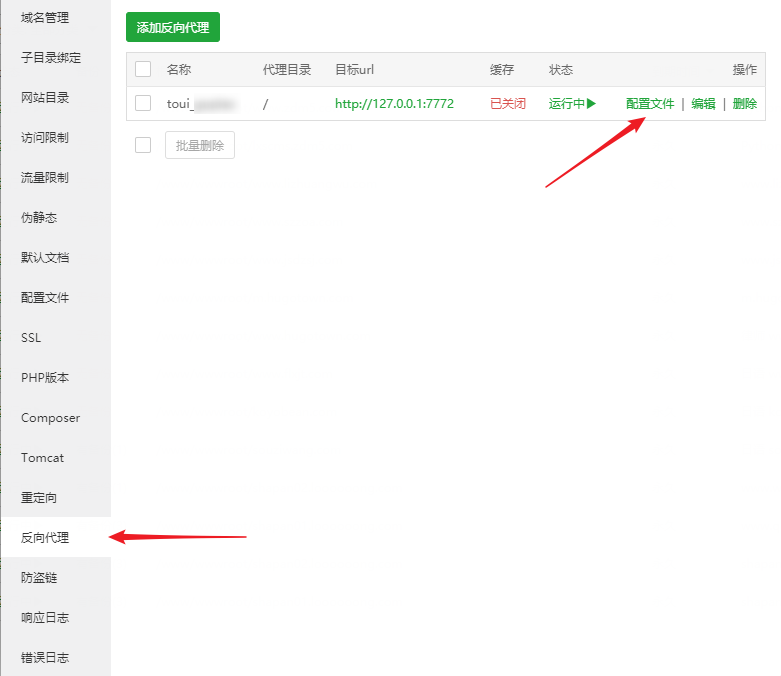The width and height of the screenshot is (781, 676).
Task: Open the Composer section
Action: 50,418
